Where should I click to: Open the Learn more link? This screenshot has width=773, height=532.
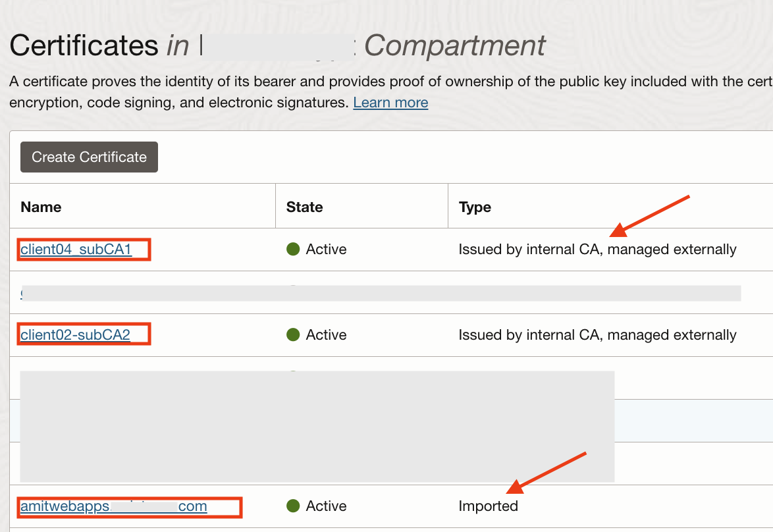pos(390,103)
